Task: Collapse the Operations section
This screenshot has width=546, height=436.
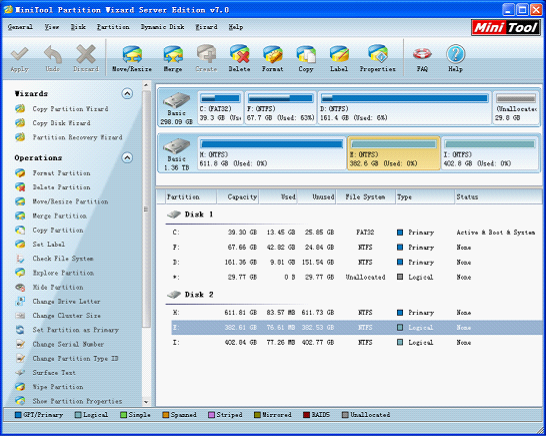Action: pos(127,158)
